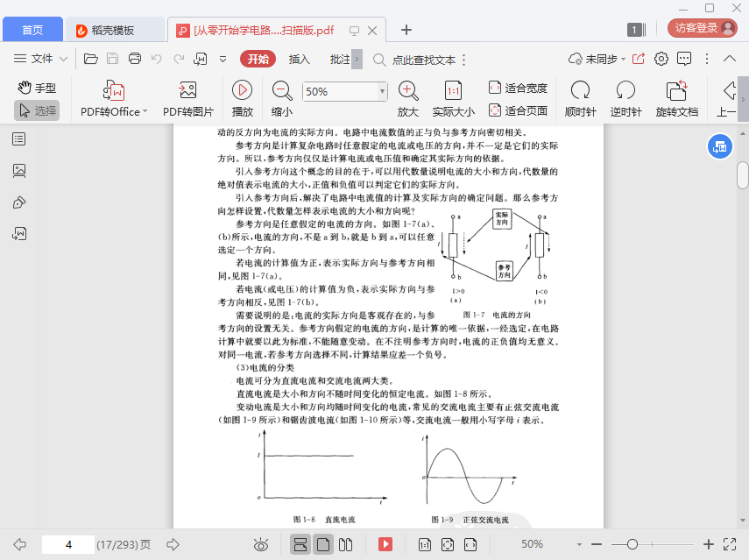The height and width of the screenshot is (560, 749).
Task: Start 播放 slideshow playback
Action: 242,99
